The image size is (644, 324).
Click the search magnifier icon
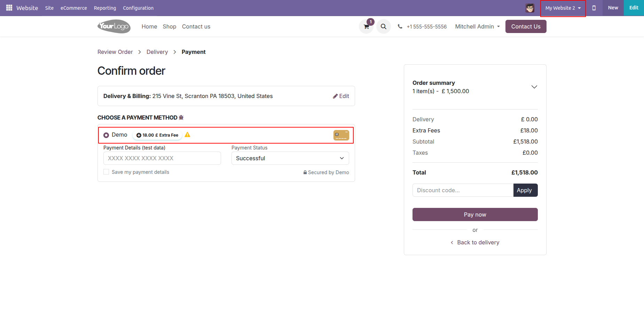383,26
